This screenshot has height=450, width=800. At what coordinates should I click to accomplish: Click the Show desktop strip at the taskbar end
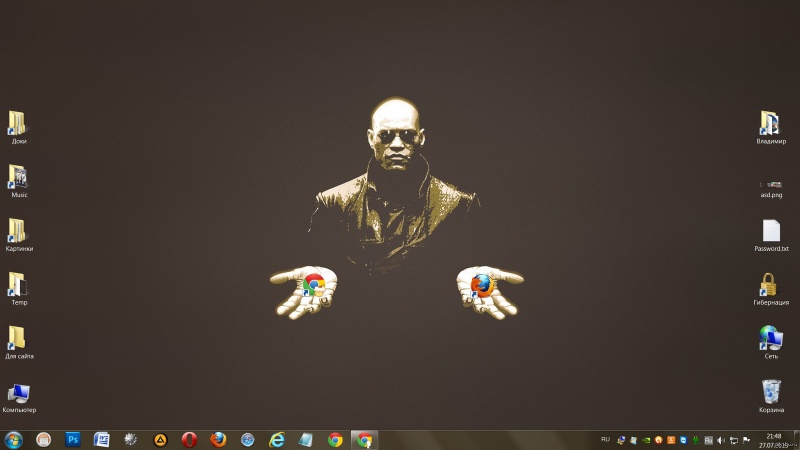(x=797, y=440)
